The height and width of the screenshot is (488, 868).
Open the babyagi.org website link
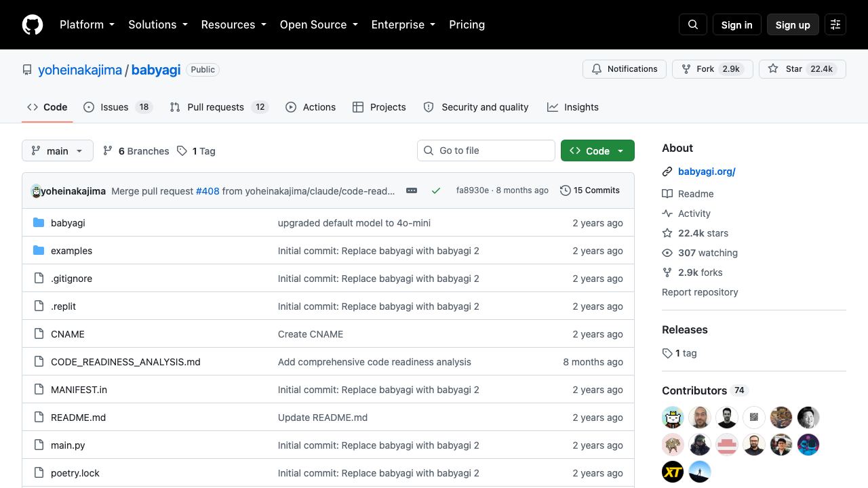[x=707, y=171]
